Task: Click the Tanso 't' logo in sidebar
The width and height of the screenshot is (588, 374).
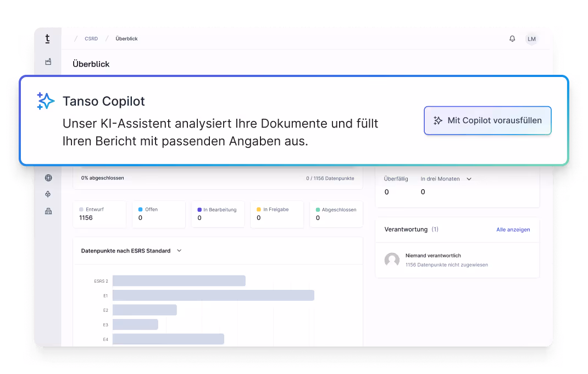Action: (47, 38)
